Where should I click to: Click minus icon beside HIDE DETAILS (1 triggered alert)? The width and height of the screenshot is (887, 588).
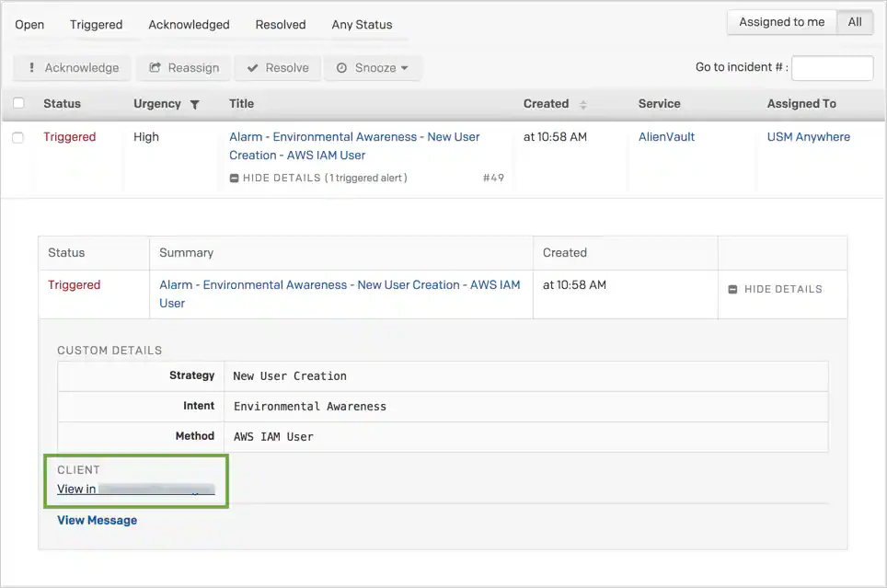coord(235,178)
